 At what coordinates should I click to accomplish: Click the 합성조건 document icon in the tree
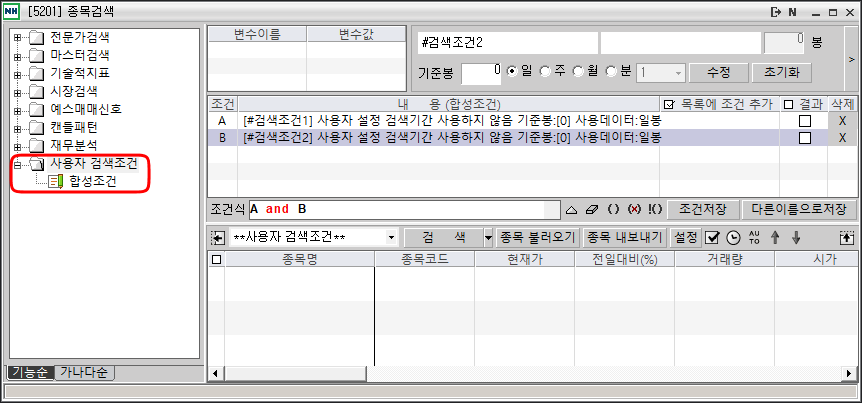point(56,181)
